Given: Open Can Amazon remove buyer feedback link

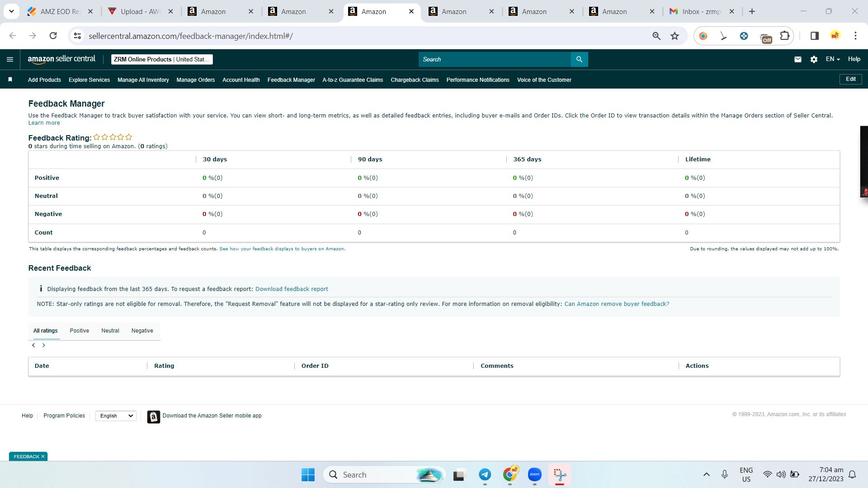Looking at the screenshot, I should coord(617,304).
